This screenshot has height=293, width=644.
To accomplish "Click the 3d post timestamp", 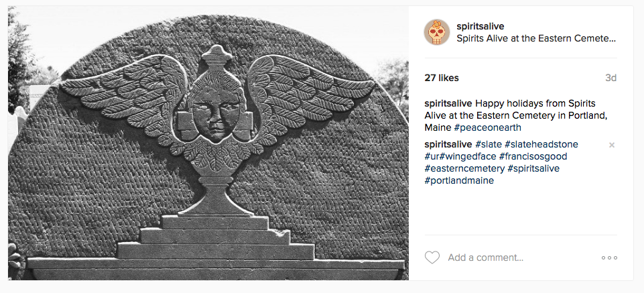I will click(610, 78).
